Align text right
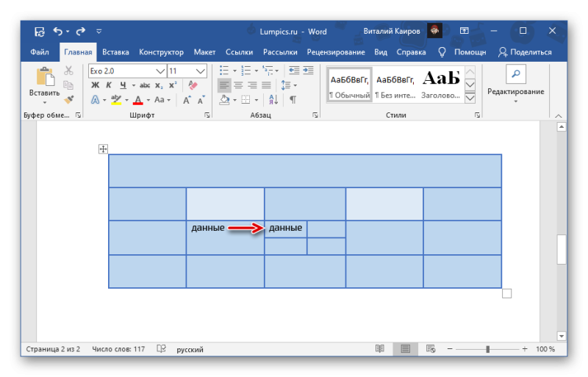 point(252,85)
